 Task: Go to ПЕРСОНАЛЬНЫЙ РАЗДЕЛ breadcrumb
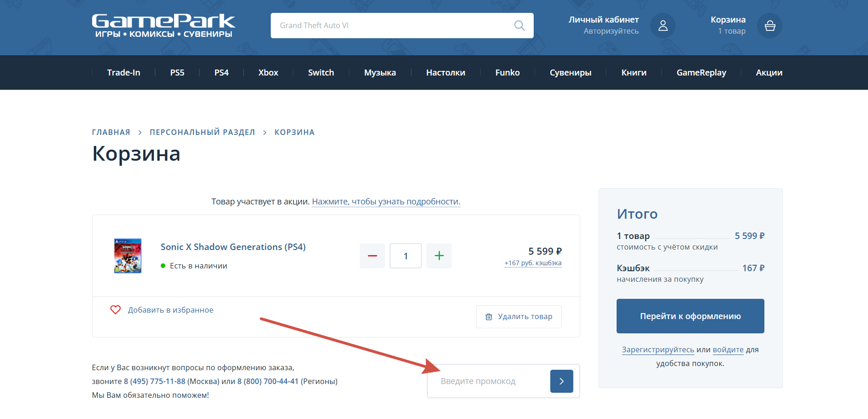pos(202,132)
